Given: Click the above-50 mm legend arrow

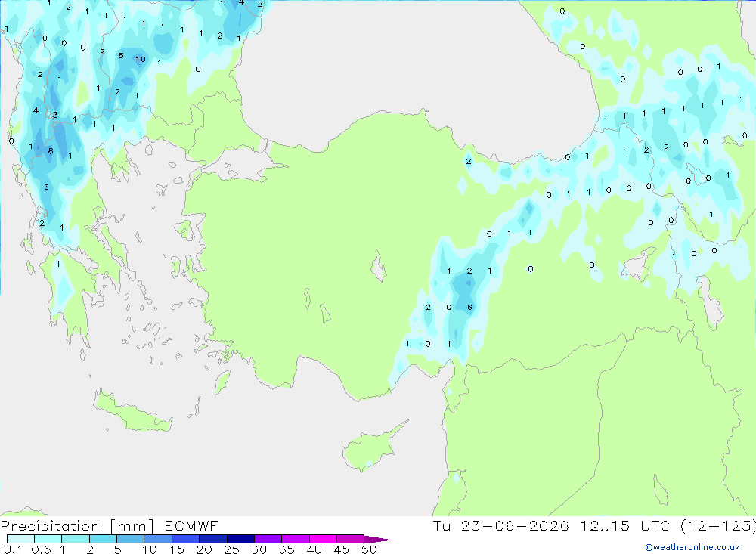Looking at the screenshot, I should point(378,540).
